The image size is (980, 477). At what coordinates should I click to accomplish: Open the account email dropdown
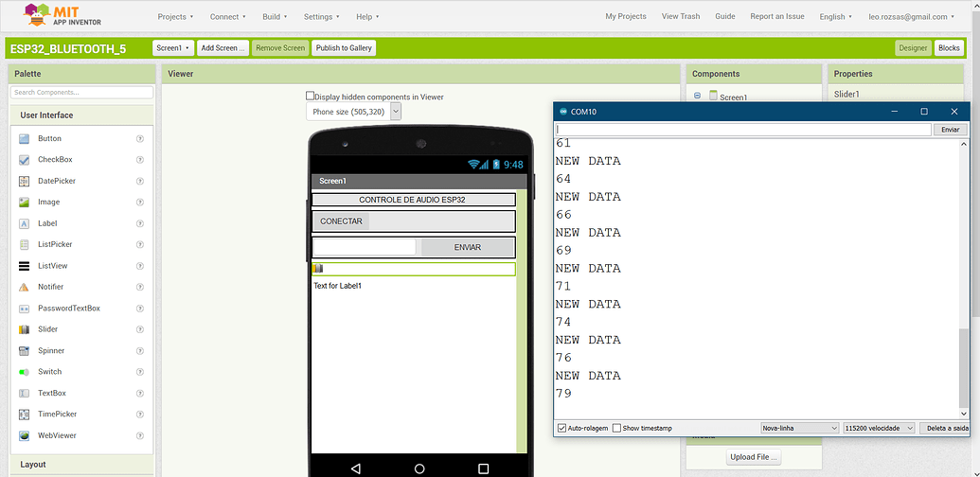[911, 17]
